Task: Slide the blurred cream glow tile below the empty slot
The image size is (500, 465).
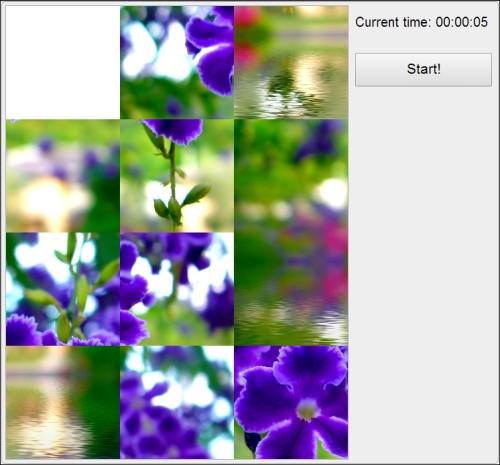Action: [63, 176]
